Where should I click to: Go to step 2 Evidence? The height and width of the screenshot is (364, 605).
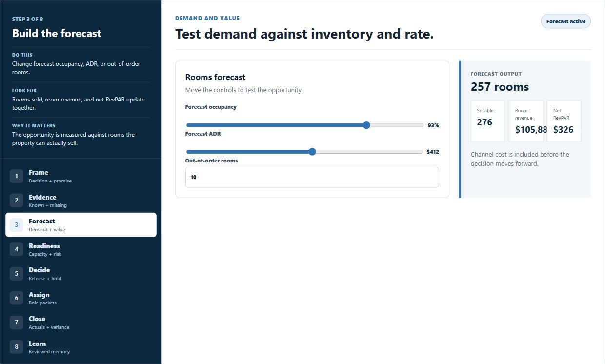pyautogui.click(x=81, y=201)
